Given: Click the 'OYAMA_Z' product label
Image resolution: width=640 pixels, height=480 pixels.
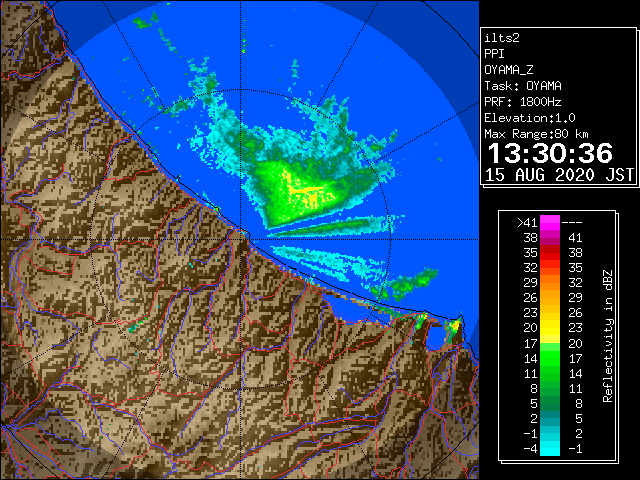Looking at the screenshot, I should pyautogui.click(x=509, y=70).
